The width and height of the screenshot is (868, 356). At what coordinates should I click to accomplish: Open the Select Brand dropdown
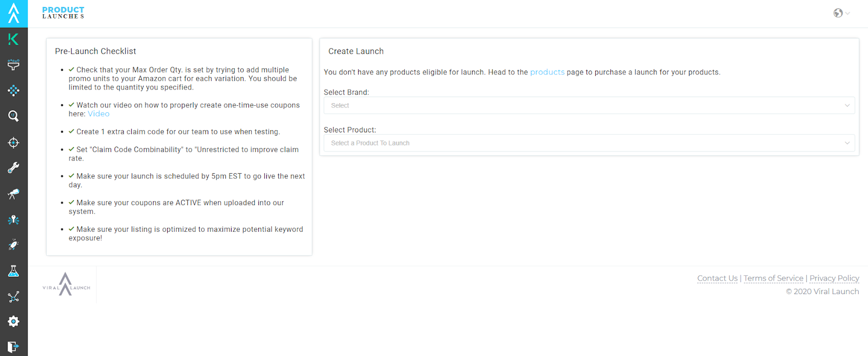click(x=589, y=105)
